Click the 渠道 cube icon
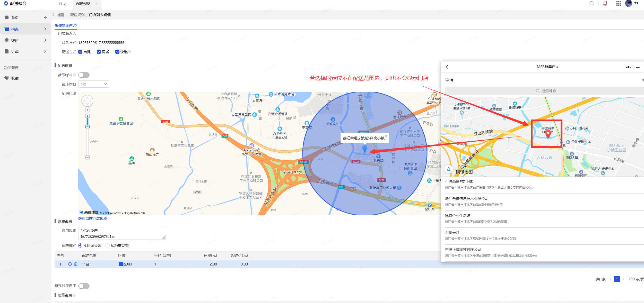 tap(7, 40)
